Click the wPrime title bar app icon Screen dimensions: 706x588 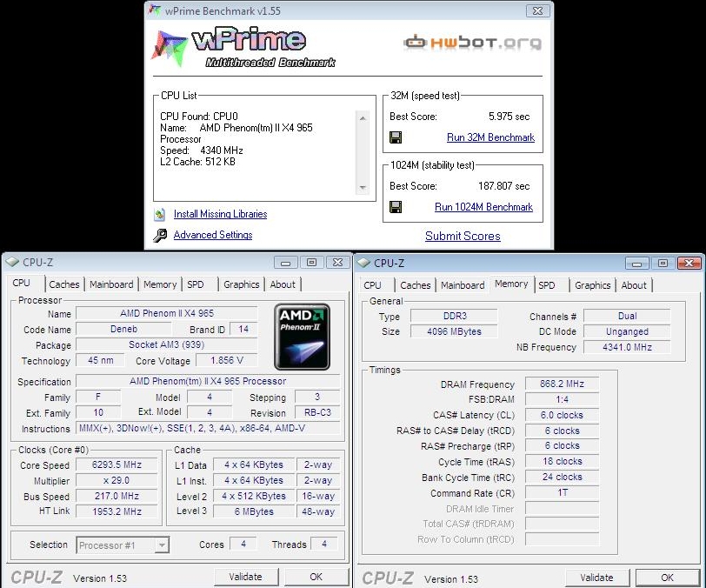154,10
